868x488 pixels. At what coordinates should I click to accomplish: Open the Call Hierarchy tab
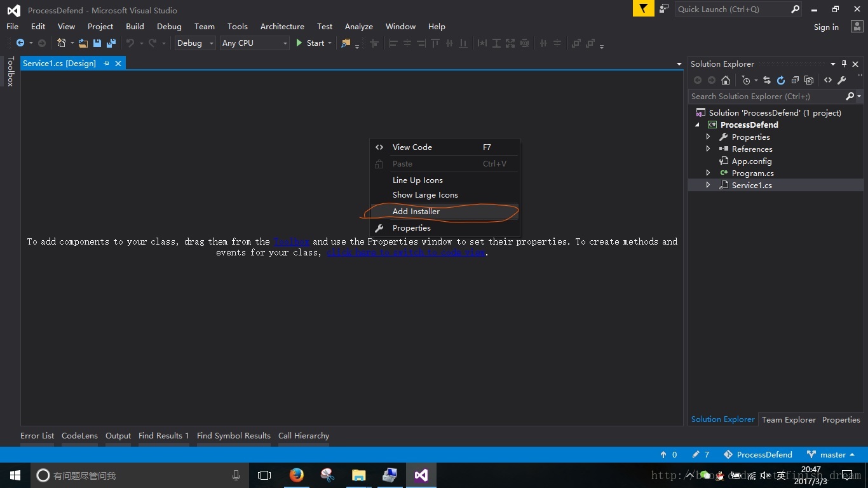click(304, 436)
